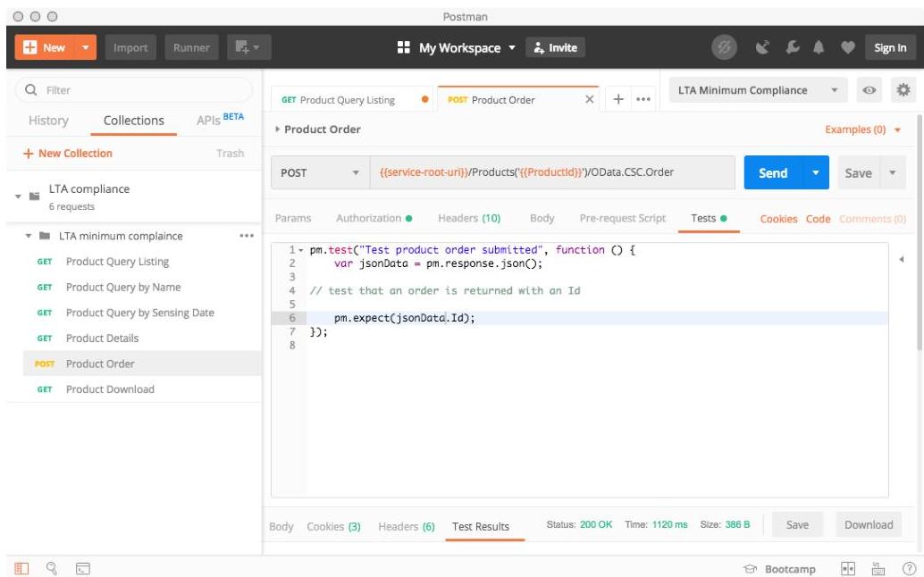Viewport: 924px width, 577px height.
Task: Open a new request tab with plus
Action: [618, 99]
